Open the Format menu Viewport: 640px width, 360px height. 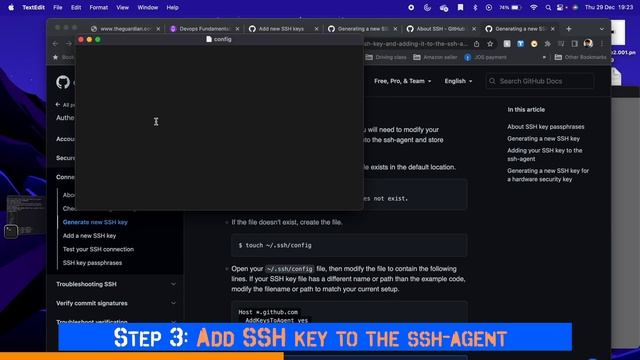[x=98, y=7]
